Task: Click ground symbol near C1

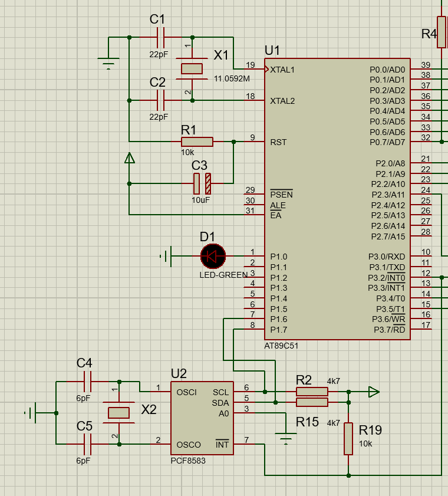Action: pyautogui.click(x=108, y=63)
